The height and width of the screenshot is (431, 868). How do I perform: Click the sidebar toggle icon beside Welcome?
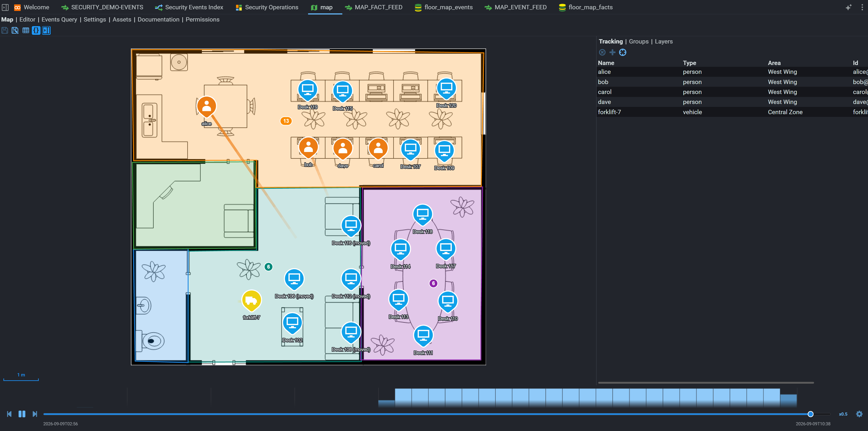coord(5,7)
